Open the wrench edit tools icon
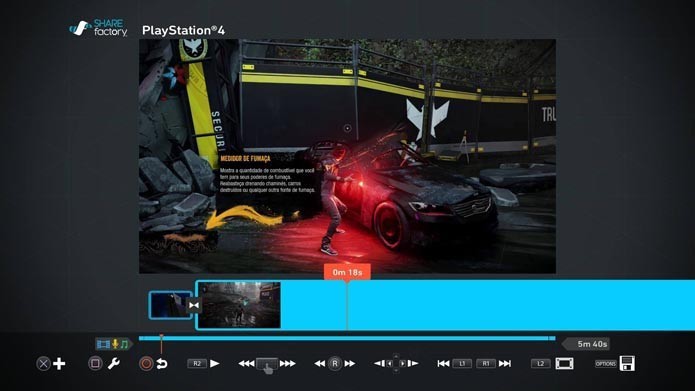Screen dimensions: 695x391 [113, 364]
